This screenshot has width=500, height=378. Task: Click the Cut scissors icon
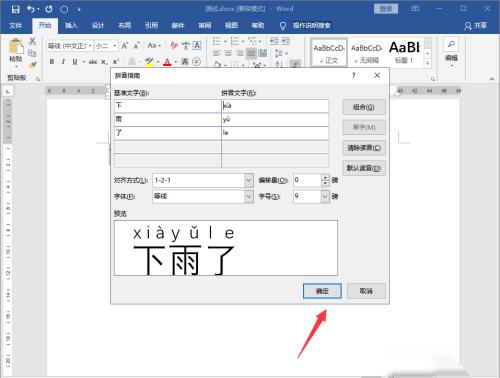32,41
